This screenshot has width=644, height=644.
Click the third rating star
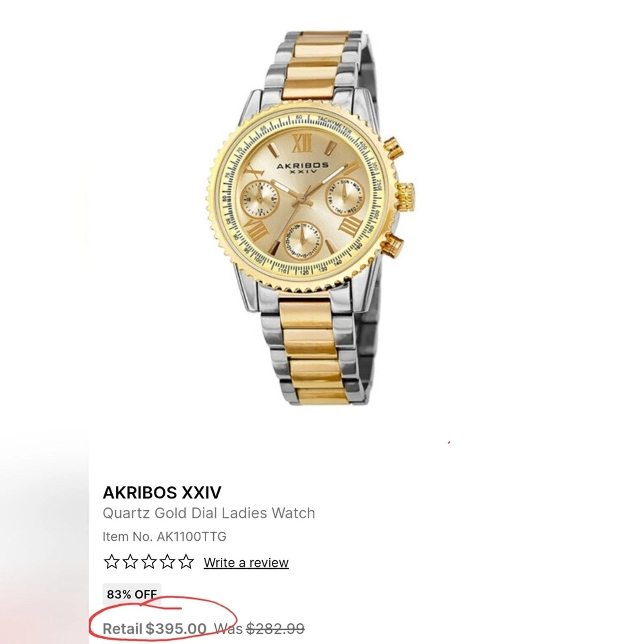click(x=149, y=561)
